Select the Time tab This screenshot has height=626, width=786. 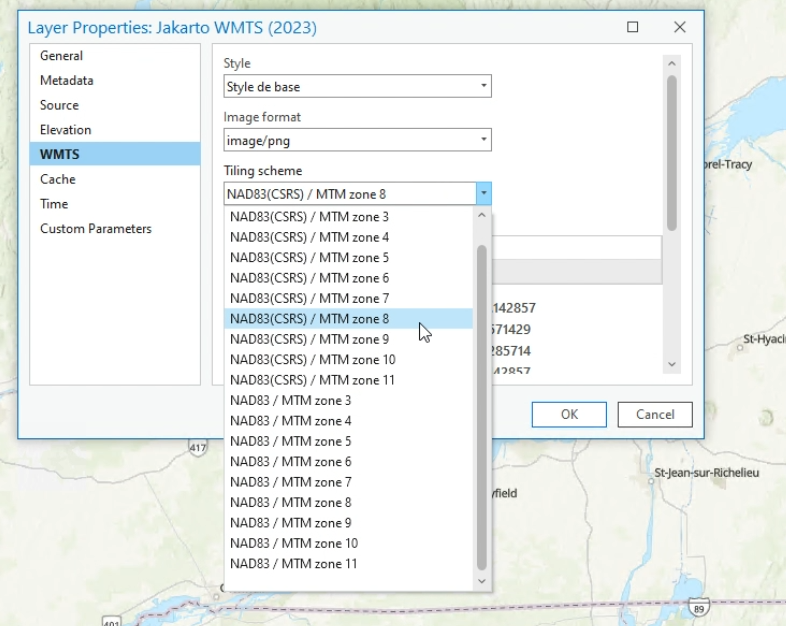55,204
